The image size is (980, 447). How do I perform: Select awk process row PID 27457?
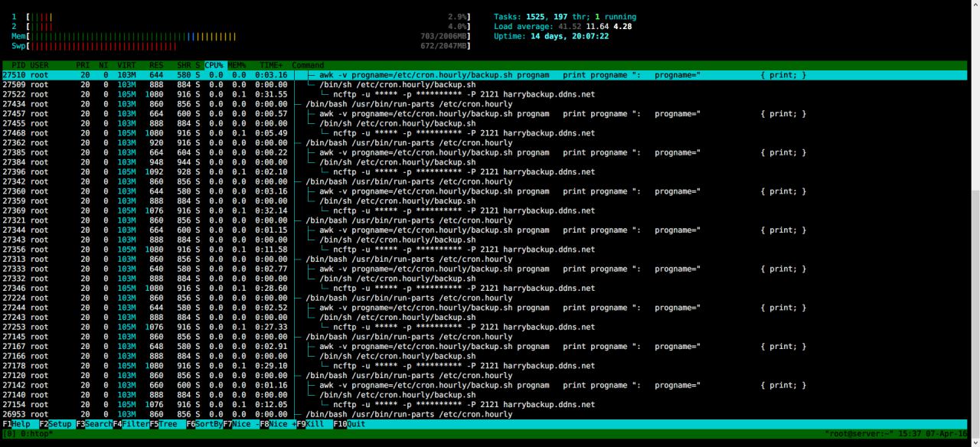[484, 114]
